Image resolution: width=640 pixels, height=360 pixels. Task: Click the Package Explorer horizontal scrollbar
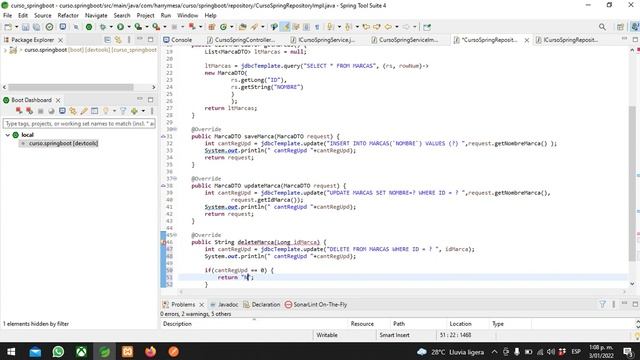[71, 87]
